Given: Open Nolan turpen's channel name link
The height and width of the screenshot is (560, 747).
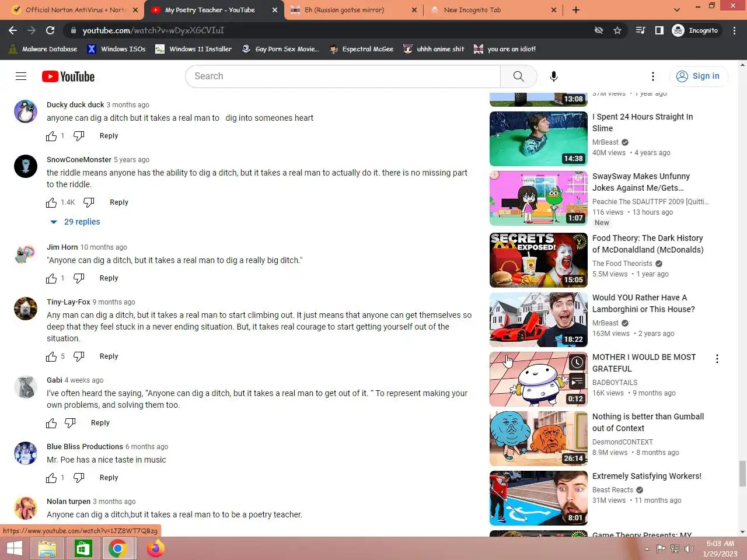Looking at the screenshot, I should point(69,502).
